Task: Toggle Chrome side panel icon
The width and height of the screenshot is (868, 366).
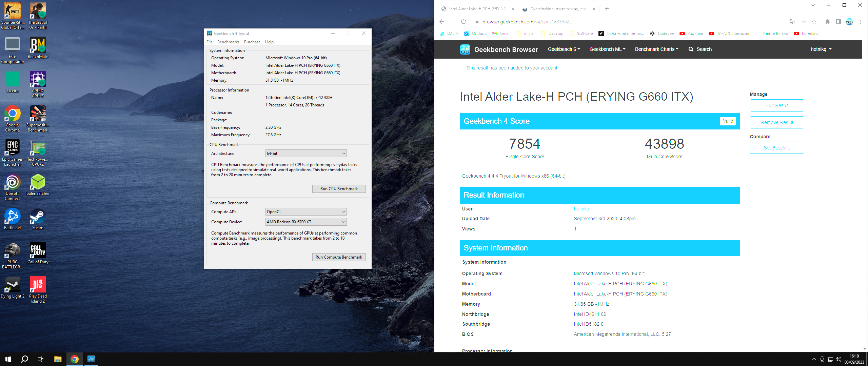Action: click(838, 22)
